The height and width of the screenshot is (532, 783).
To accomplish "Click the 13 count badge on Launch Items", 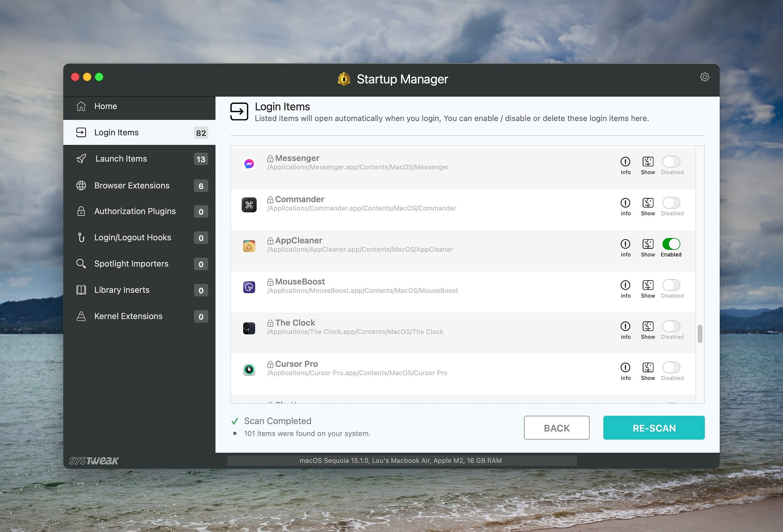I will pos(201,159).
